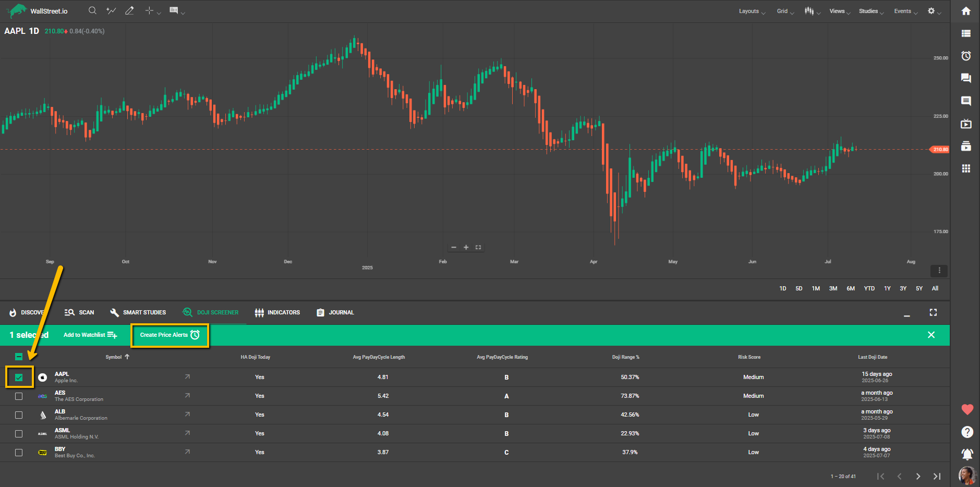Select the drawing pencil tool

(129, 10)
